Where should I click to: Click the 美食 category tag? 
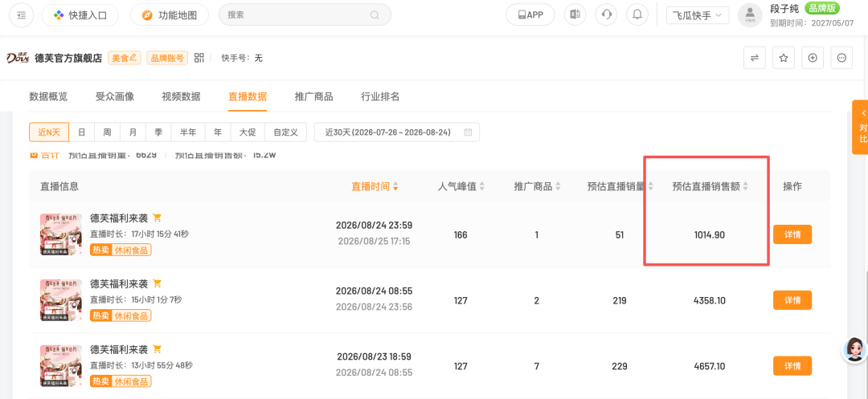point(125,58)
